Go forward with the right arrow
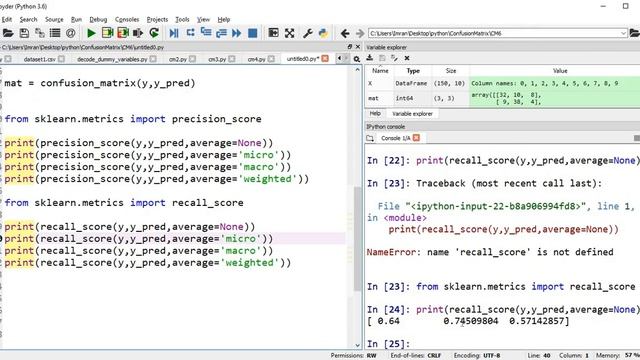This screenshot has width=640, height=360. tap(360, 33)
